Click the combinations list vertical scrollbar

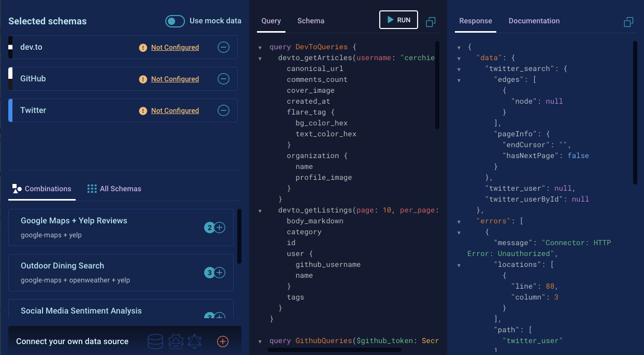[x=239, y=236]
